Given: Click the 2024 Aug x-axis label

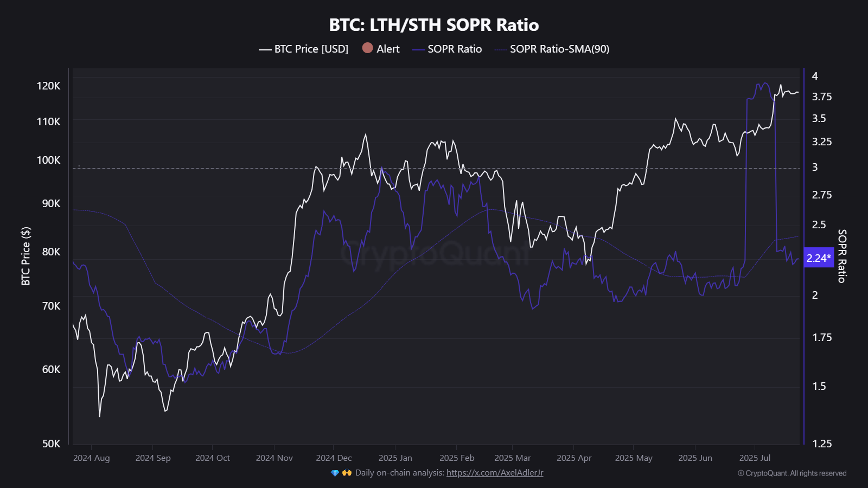Looking at the screenshot, I should pos(91,458).
